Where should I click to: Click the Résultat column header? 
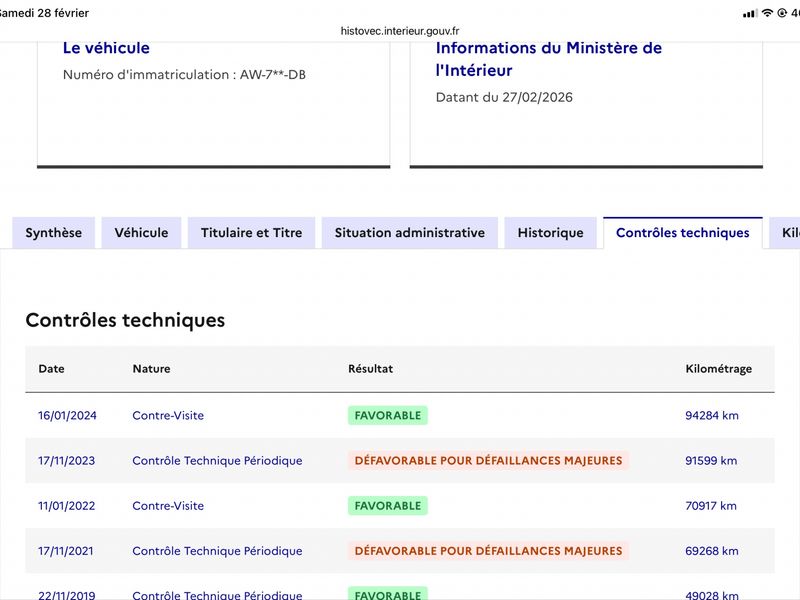click(370, 369)
